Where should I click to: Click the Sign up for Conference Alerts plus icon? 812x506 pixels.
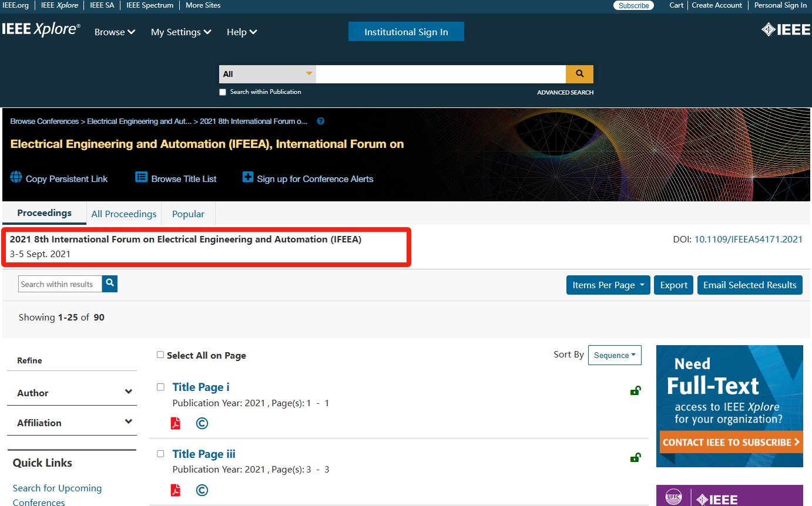click(x=248, y=177)
